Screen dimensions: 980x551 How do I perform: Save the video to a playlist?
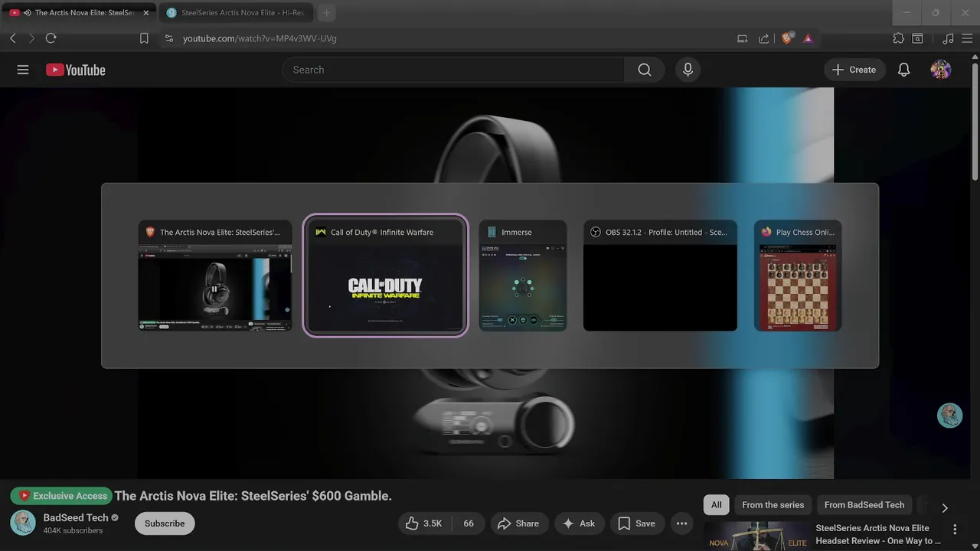637,523
